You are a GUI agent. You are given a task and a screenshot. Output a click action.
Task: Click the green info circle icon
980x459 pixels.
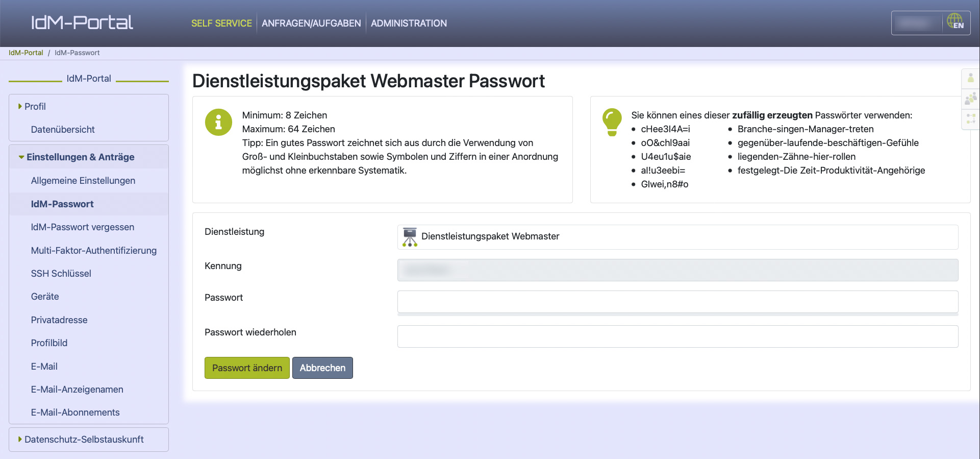pos(218,122)
